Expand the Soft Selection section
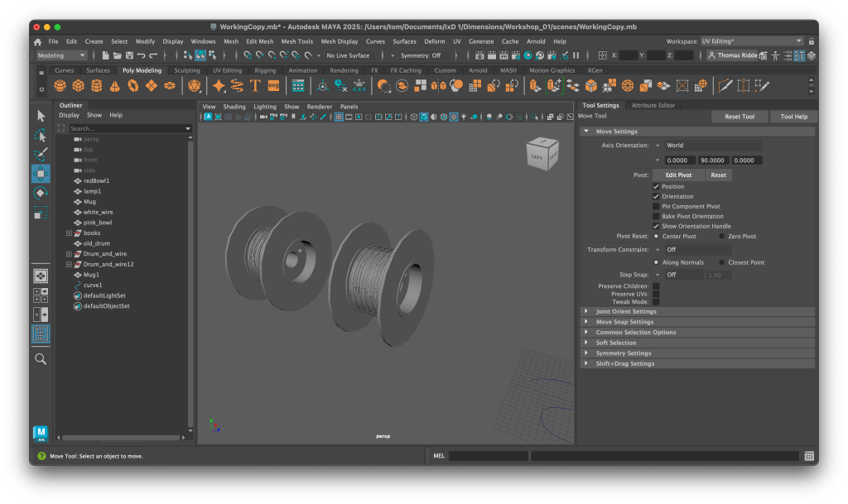 (x=616, y=343)
